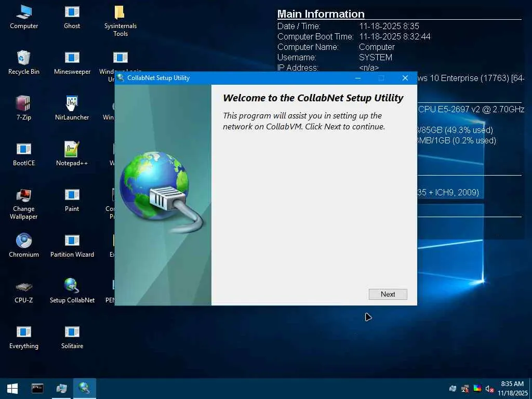Click the leftmost system tray icon
Image resolution: width=532 pixels, height=399 pixels.
[x=453, y=389]
